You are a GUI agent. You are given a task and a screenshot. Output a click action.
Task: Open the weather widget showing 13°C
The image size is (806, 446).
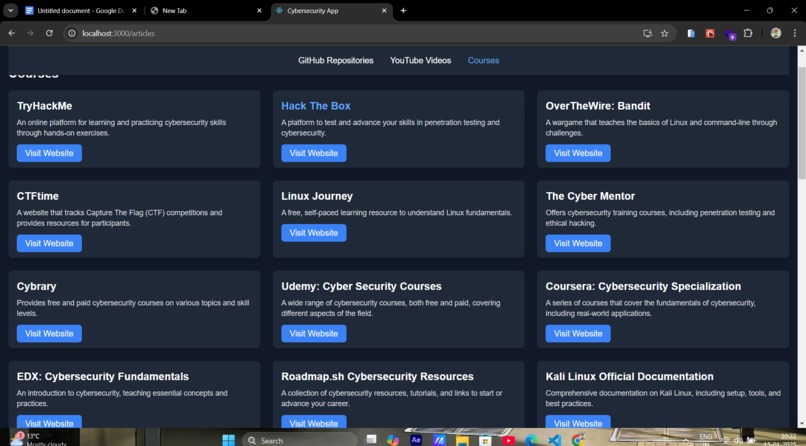click(39, 439)
